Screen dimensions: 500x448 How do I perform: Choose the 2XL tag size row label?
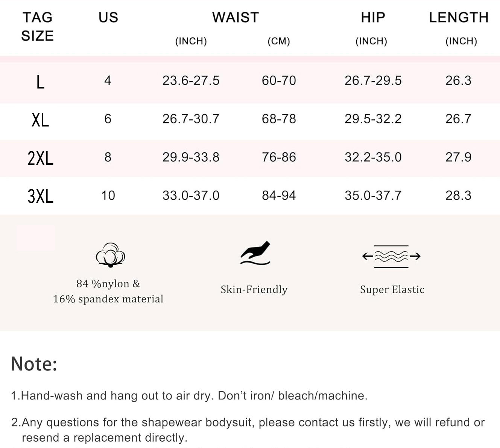pyautogui.click(x=40, y=158)
